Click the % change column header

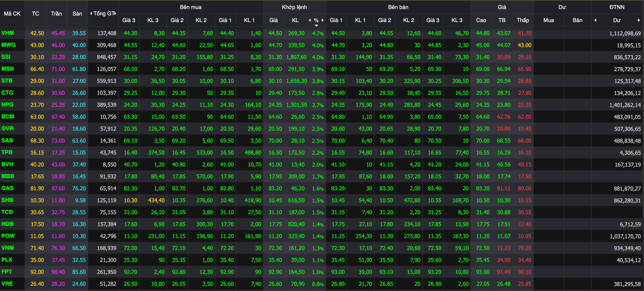pos(316,20)
